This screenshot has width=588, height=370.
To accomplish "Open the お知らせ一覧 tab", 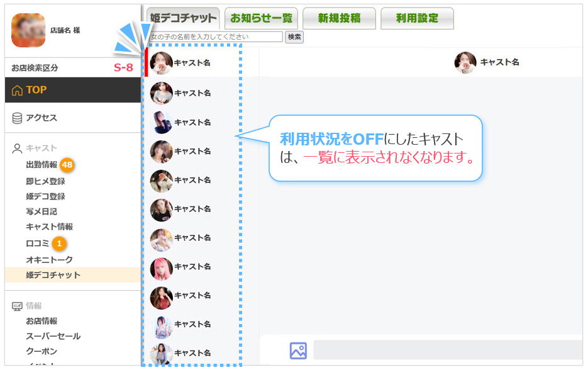I will pyautogui.click(x=261, y=18).
